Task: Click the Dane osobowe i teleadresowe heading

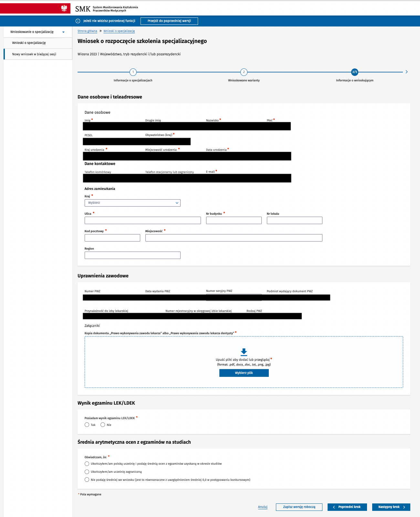Action: (110, 97)
